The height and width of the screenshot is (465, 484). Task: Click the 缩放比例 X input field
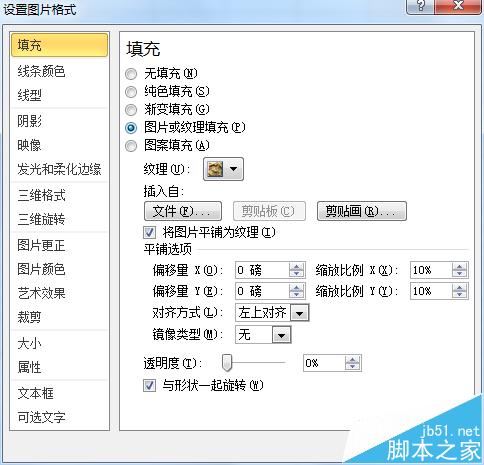pyautogui.click(x=431, y=270)
